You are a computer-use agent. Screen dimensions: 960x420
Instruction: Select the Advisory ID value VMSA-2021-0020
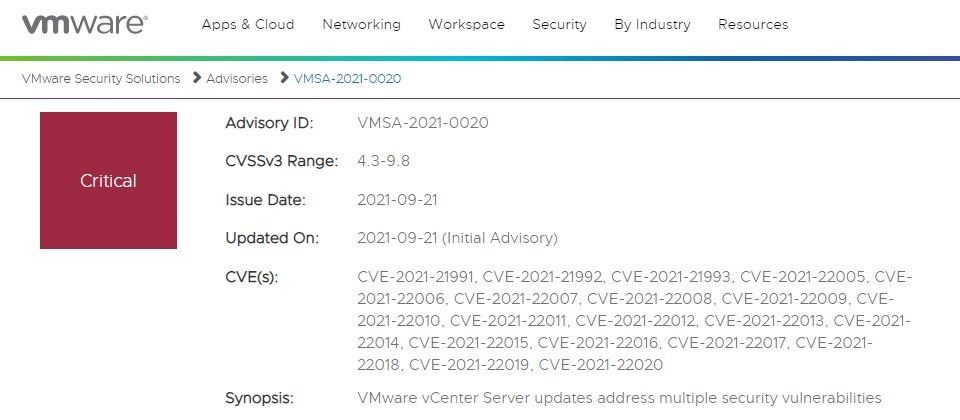pos(423,123)
